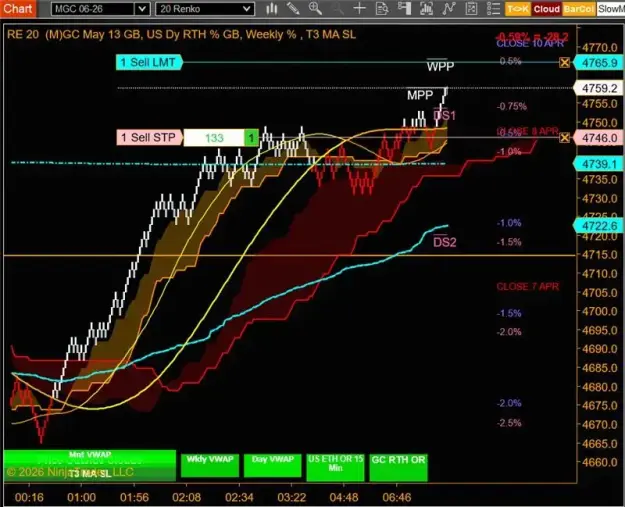Click the 4700.0 price axis label

click(x=600, y=311)
